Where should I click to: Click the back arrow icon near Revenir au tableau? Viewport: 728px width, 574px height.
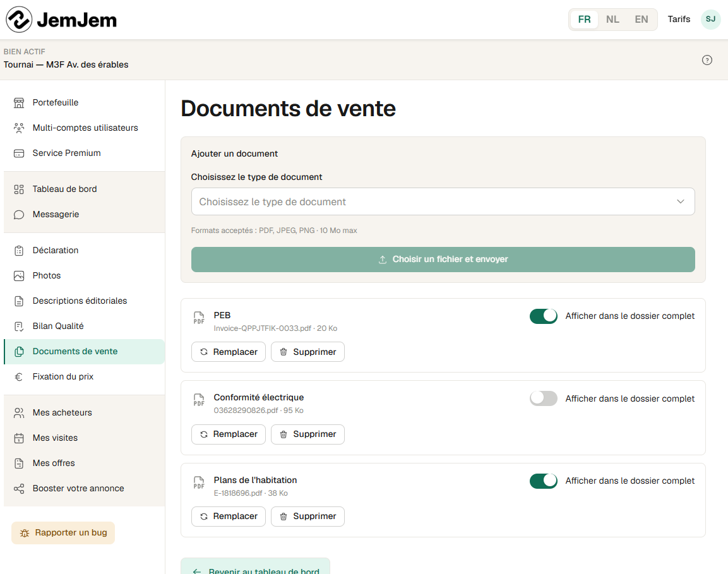click(197, 571)
